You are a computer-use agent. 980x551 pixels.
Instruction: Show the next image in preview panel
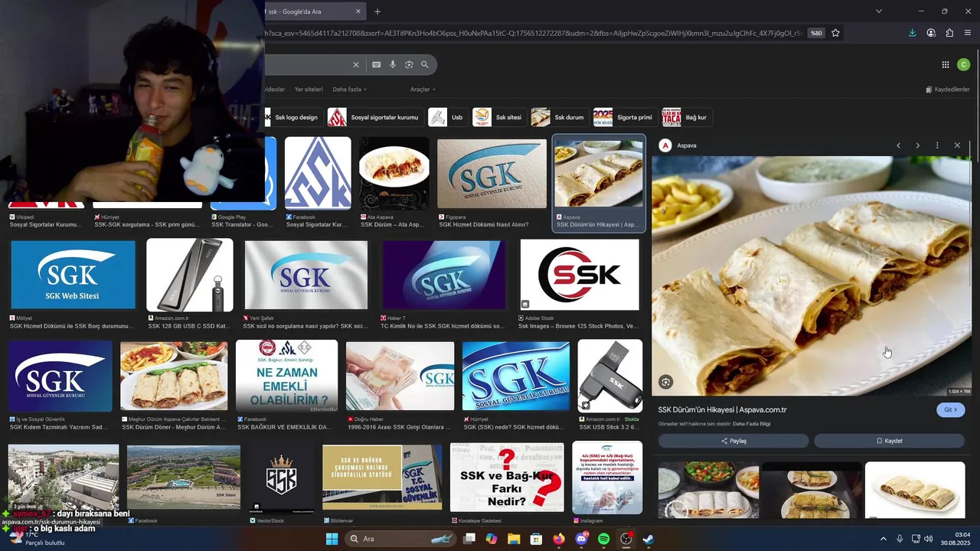tap(917, 145)
